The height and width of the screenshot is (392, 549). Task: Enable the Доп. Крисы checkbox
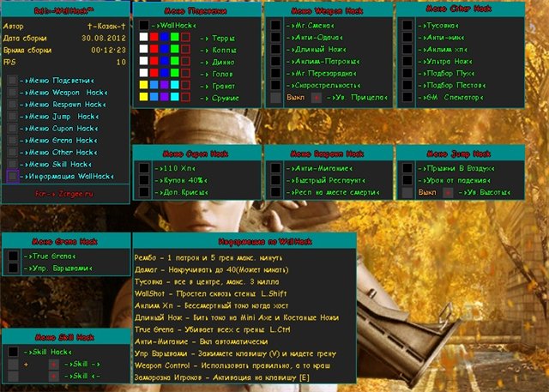point(144,192)
